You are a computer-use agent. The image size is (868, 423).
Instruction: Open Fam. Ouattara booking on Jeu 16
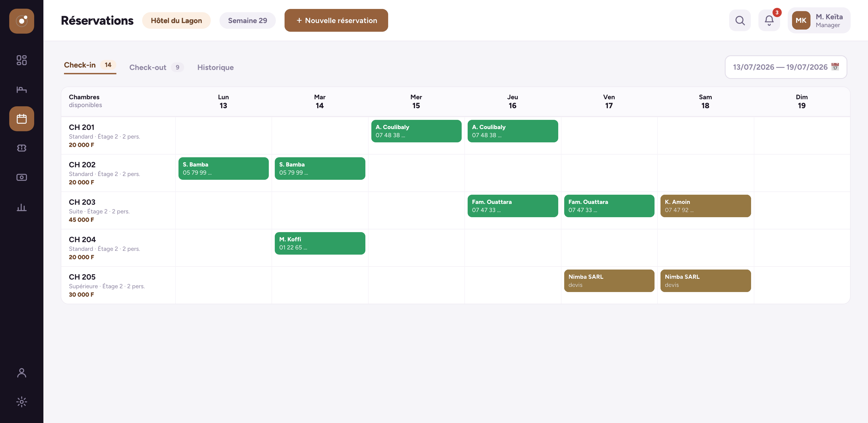(x=512, y=206)
